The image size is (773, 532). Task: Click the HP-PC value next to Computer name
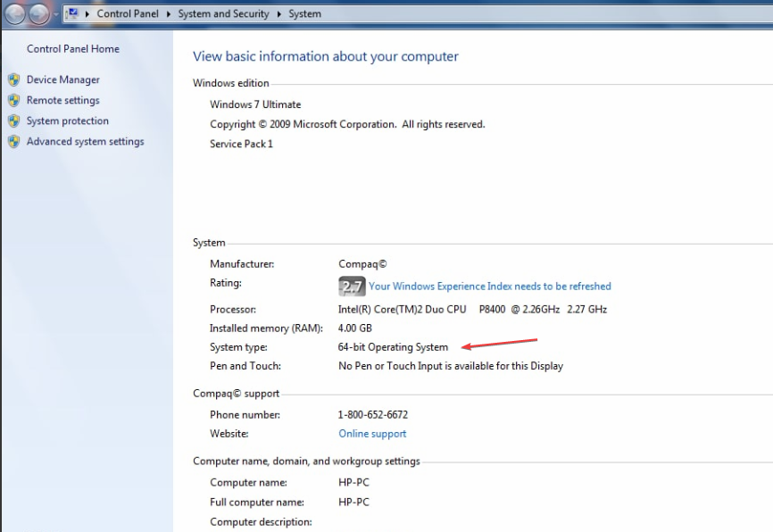(353, 483)
